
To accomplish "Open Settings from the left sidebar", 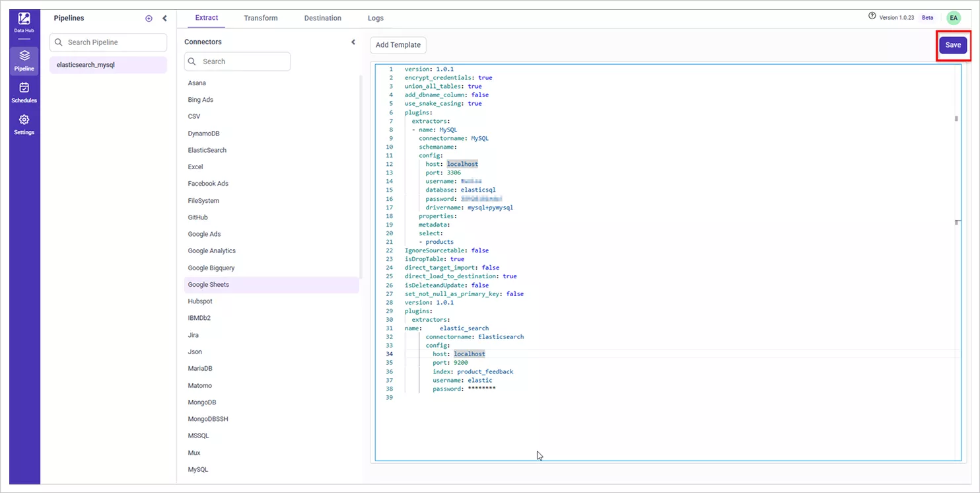I will pyautogui.click(x=24, y=124).
